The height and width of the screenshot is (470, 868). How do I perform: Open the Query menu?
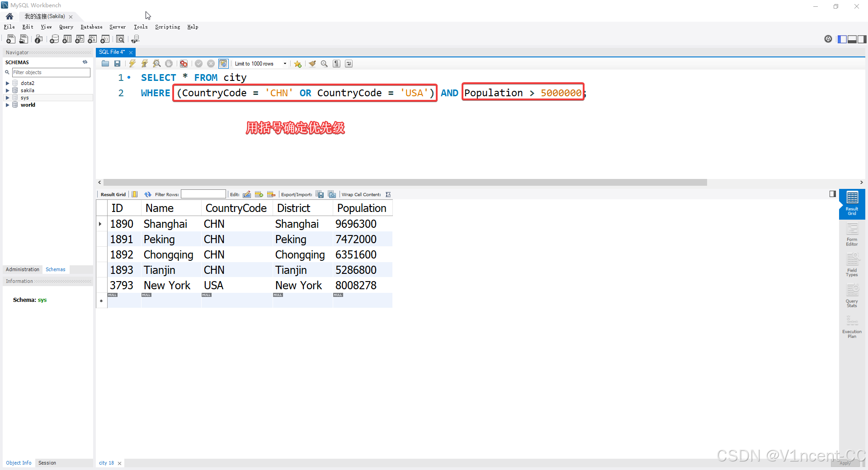pos(66,27)
